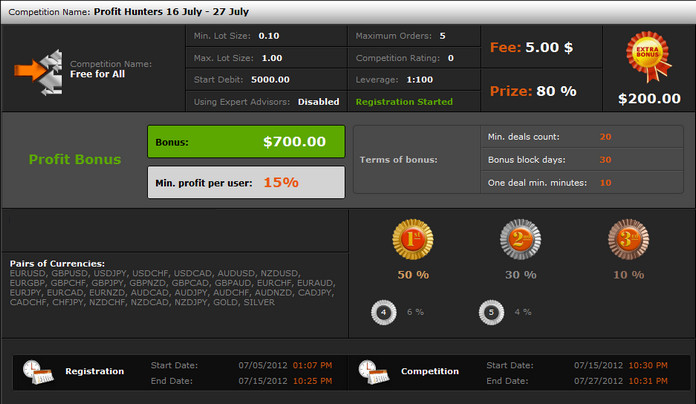This screenshot has width=696, height=404.
Task: Click the orange arrow competition logo
Action: tap(39, 72)
